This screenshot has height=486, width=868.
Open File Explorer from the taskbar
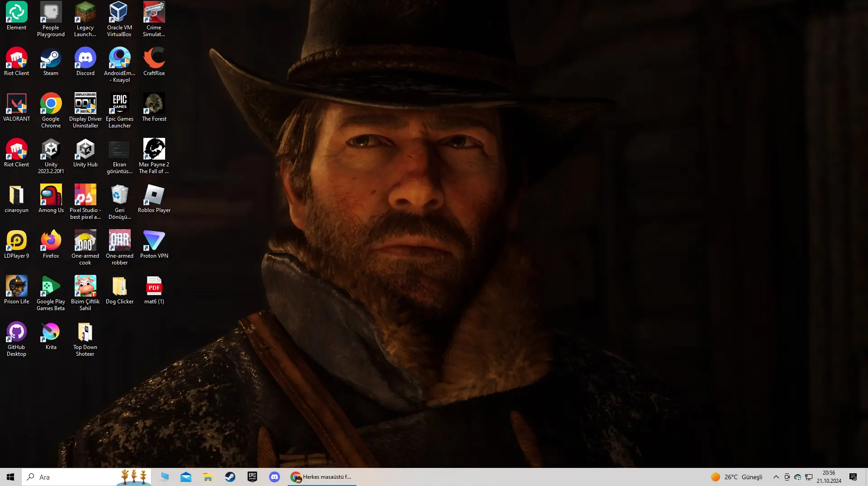208,477
